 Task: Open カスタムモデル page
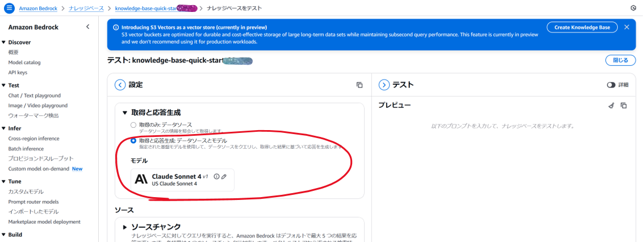[x=26, y=191]
